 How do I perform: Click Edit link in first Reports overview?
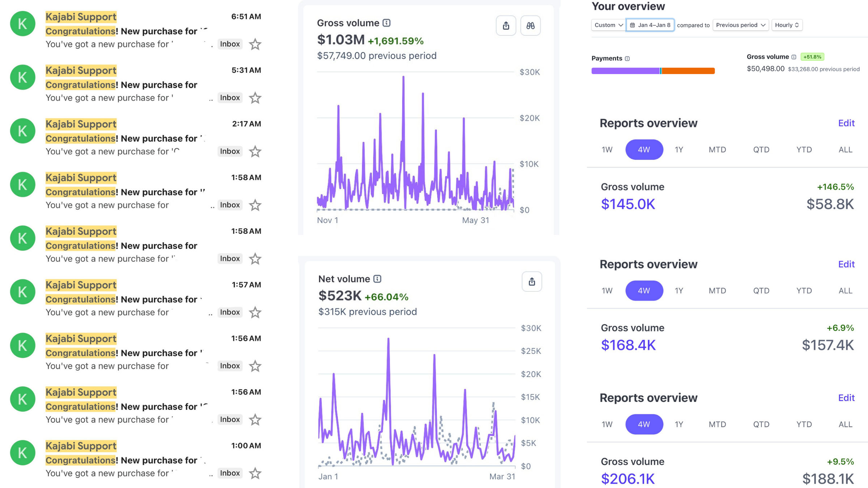click(846, 123)
